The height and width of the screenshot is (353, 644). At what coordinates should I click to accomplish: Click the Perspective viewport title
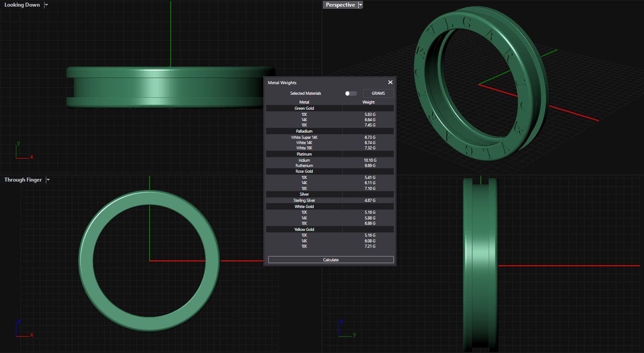pos(340,5)
